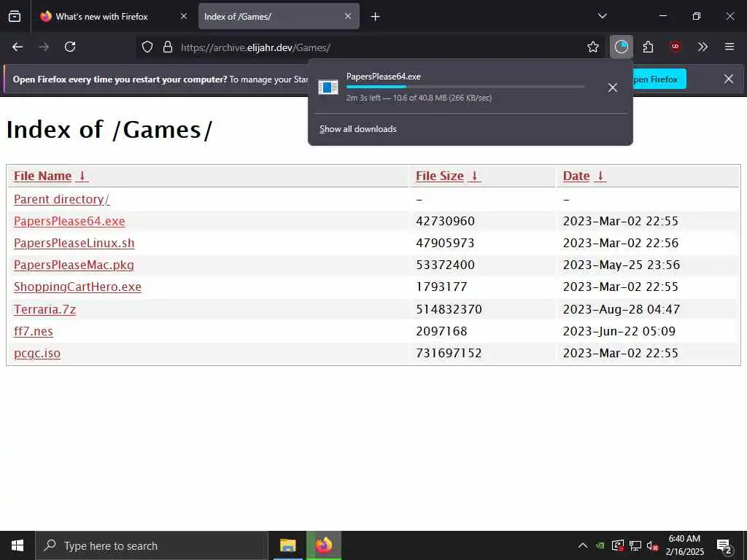
Task: Sort by File Size column header
Action: point(440,176)
